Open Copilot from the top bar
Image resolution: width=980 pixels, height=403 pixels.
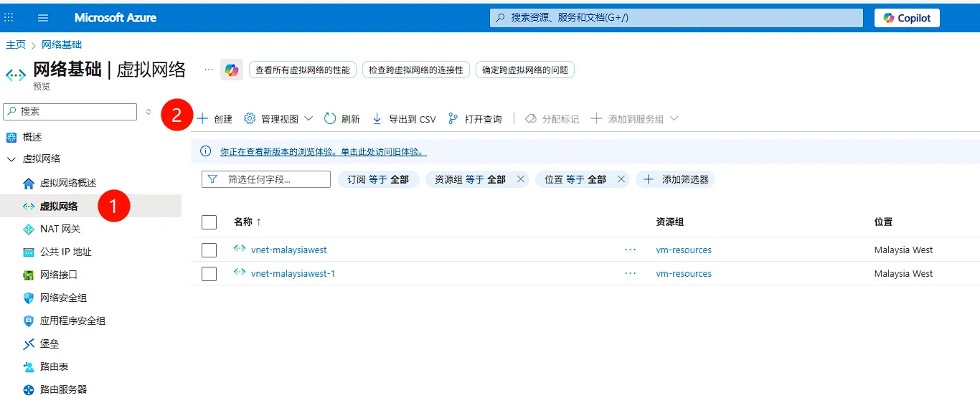(907, 18)
